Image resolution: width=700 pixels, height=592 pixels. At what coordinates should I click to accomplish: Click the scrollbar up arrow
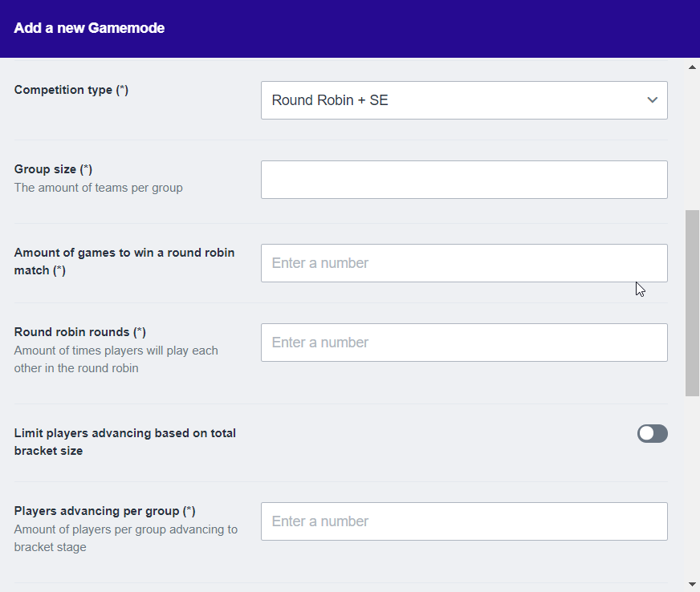click(x=692, y=67)
